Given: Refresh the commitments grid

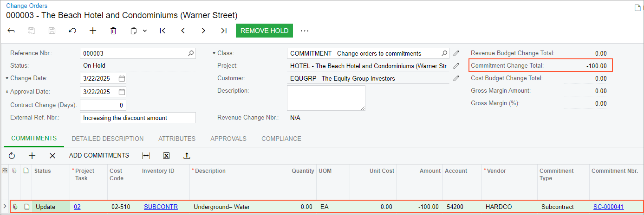Looking at the screenshot, I should [12, 156].
